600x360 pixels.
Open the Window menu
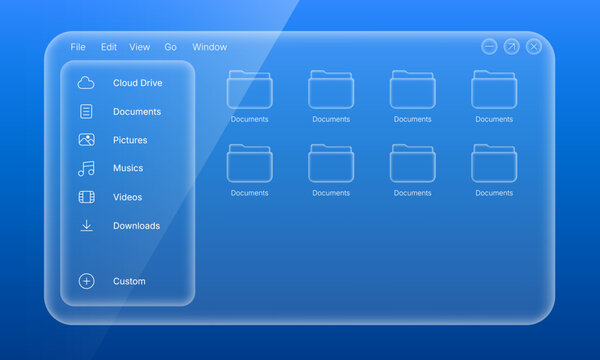pos(210,47)
